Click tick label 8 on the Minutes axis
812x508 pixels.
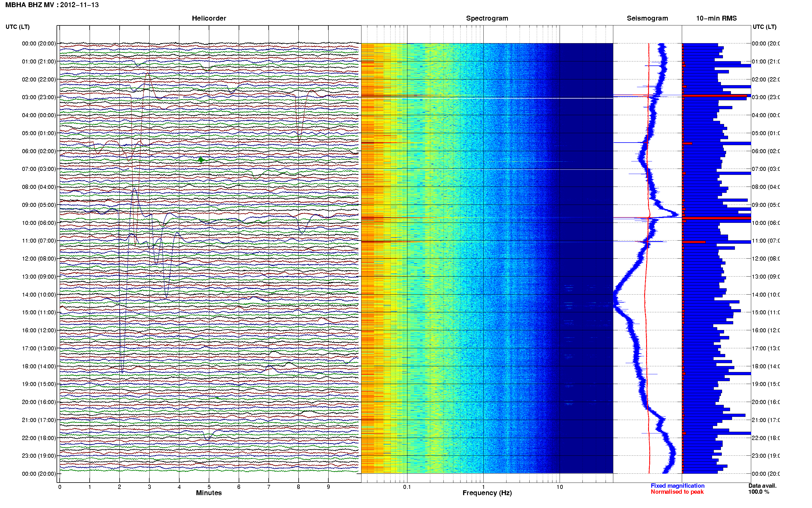[x=298, y=487]
